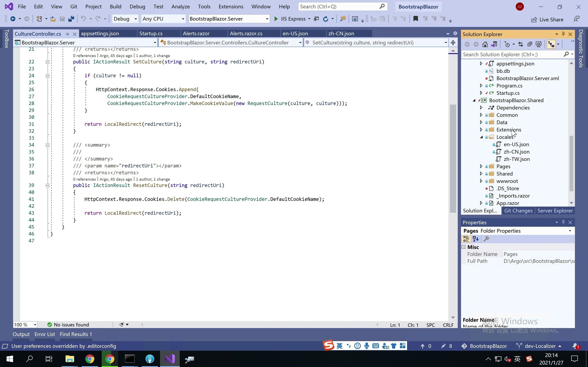The width and height of the screenshot is (588, 367).
Task: Open the Extensions menu
Action: pos(231,7)
